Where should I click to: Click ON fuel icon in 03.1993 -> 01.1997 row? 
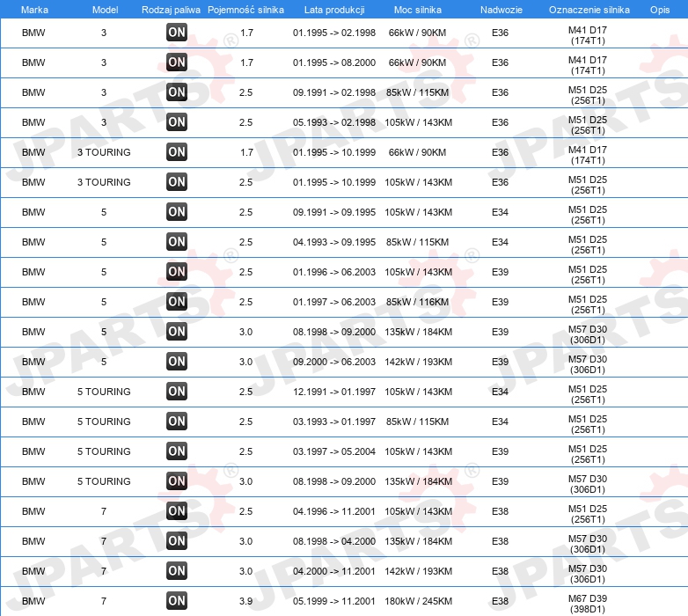point(177,422)
